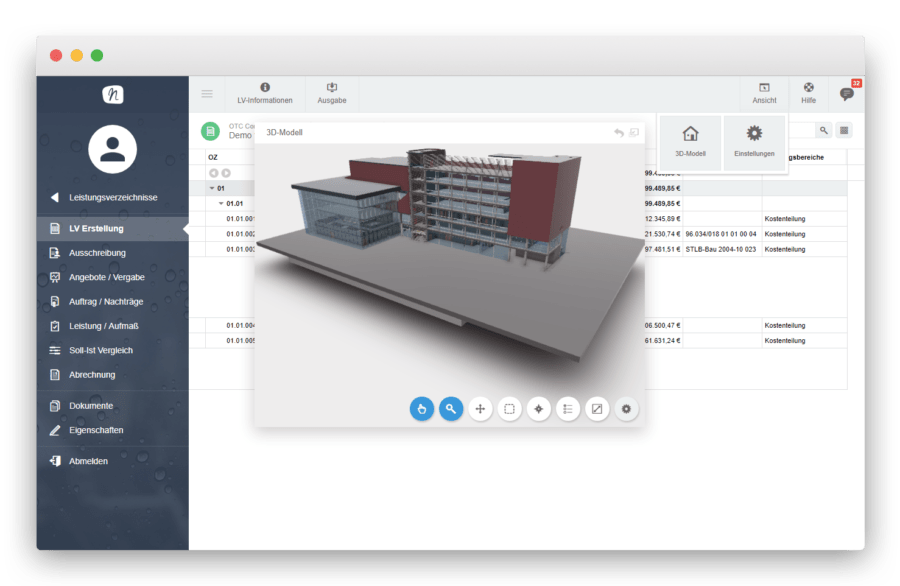
Task: Activate the magnifier zoom tool in 3D viewer
Action: tap(451, 409)
